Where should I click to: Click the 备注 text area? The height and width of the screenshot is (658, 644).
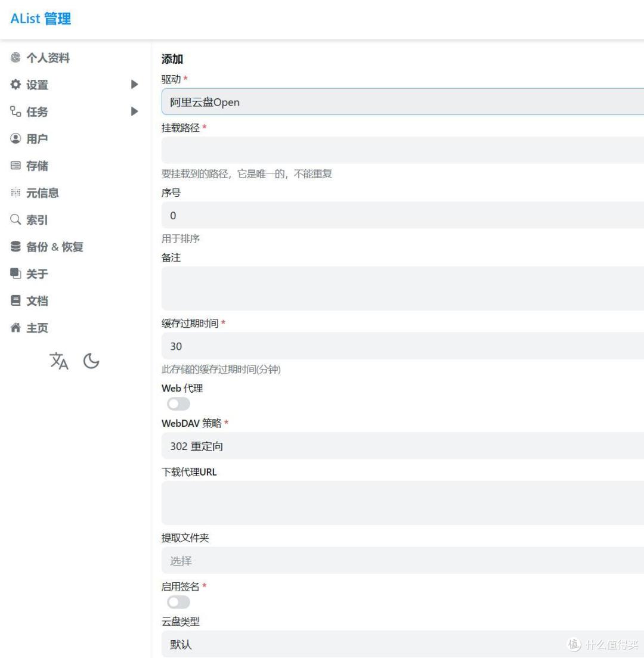402,288
